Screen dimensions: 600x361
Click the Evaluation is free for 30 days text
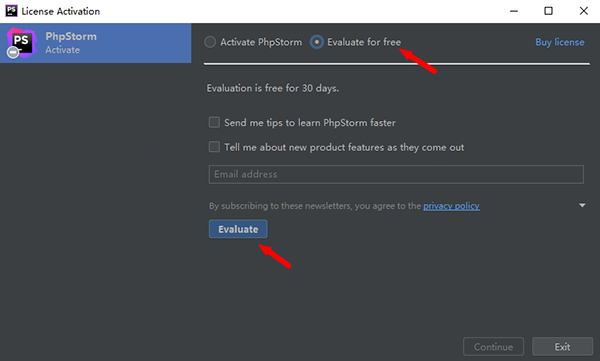[272, 88]
